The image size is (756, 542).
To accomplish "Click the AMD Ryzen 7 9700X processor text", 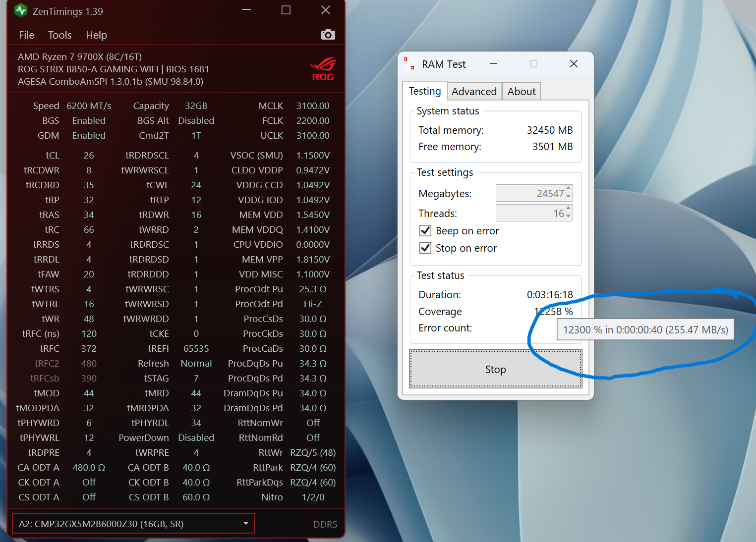I will click(x=80, y=57).
